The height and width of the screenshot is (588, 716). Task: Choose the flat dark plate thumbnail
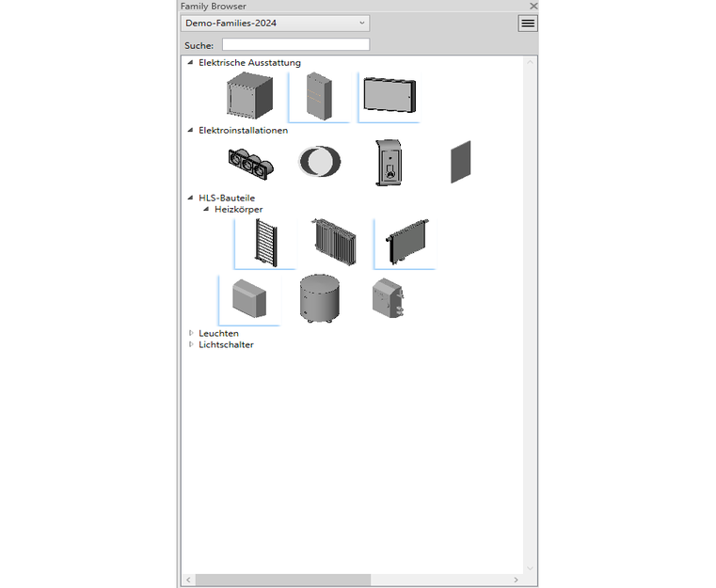(460, 162)
